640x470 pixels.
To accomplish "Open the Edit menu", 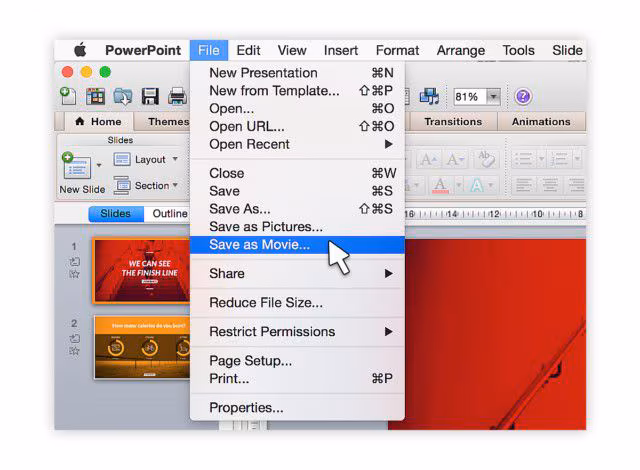I will (x=248, y=50).
